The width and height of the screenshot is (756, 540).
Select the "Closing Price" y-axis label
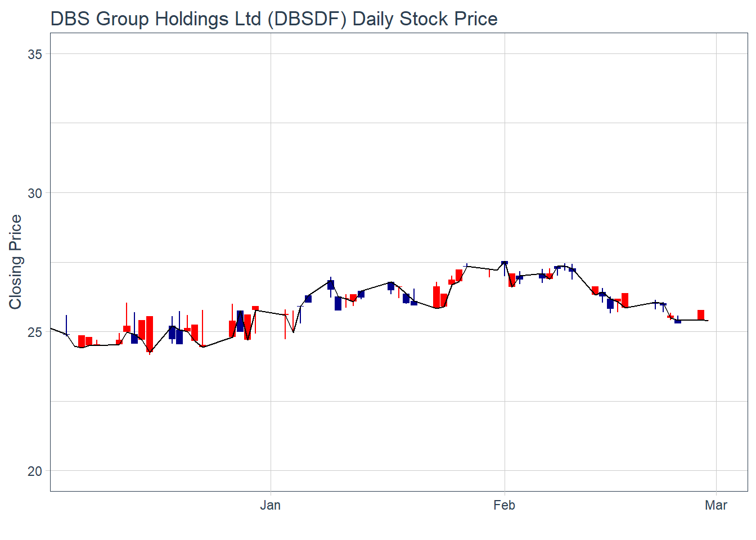pyautogui.click(x=15, y=262)
